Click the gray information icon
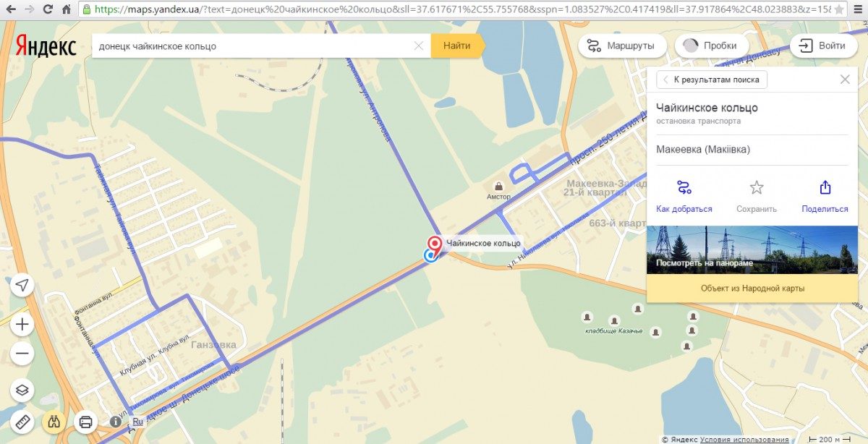This screenshot has width=868, height=444. tap(115, 421)
